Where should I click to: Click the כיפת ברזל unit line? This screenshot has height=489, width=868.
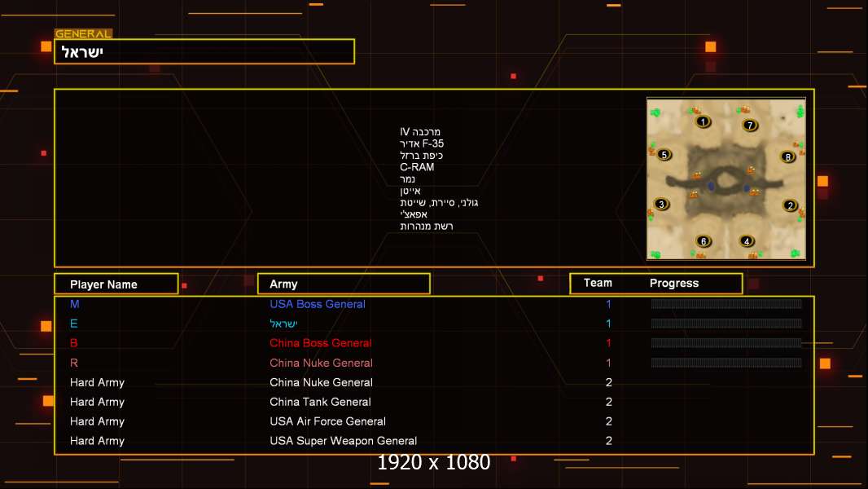tap(421, 156)
